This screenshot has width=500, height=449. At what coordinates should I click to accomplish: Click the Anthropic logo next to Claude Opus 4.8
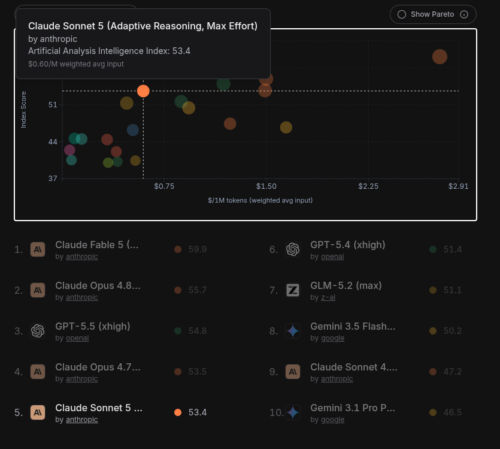38,290
